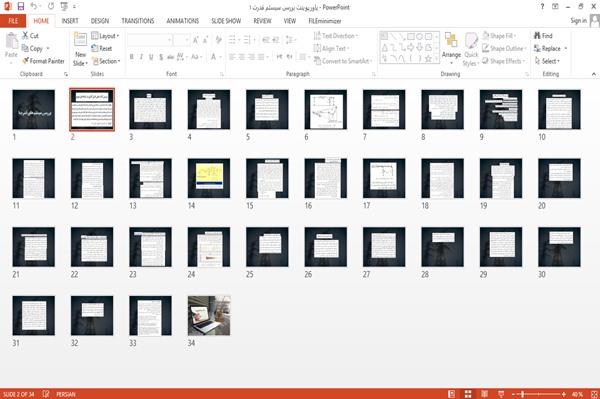Toggle Underline formatting
This screenshot has width=600, height=399.
pos(151,57)
